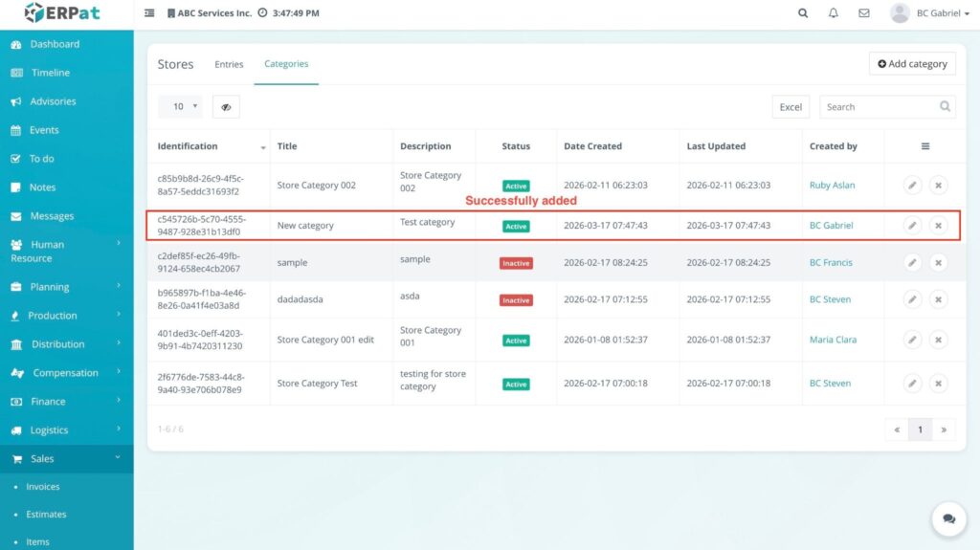Image resolution: width=980 pixels, height=550 pixels.
Task: Open the rows-per-page dropdown showing 10
Action: click(180, 107)
